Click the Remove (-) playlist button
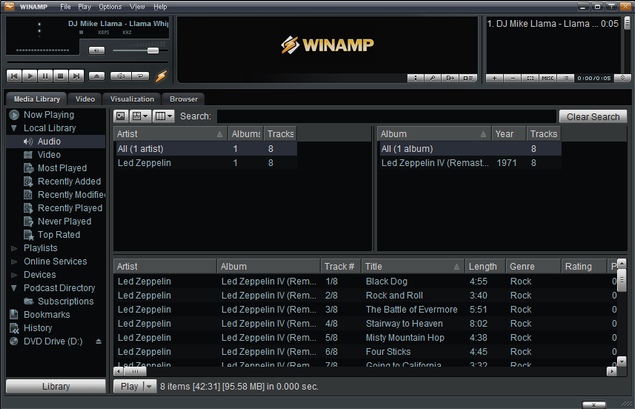Viewport: 635px width, 409px height. [513, 78]
